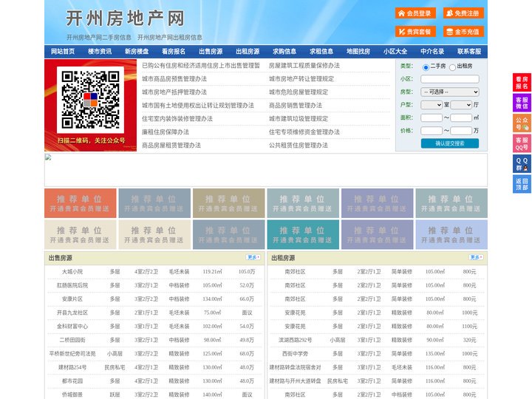The image size is (532, 399).
Task: Open the 肛肠医院后院 sale listing
Action: 72,285
